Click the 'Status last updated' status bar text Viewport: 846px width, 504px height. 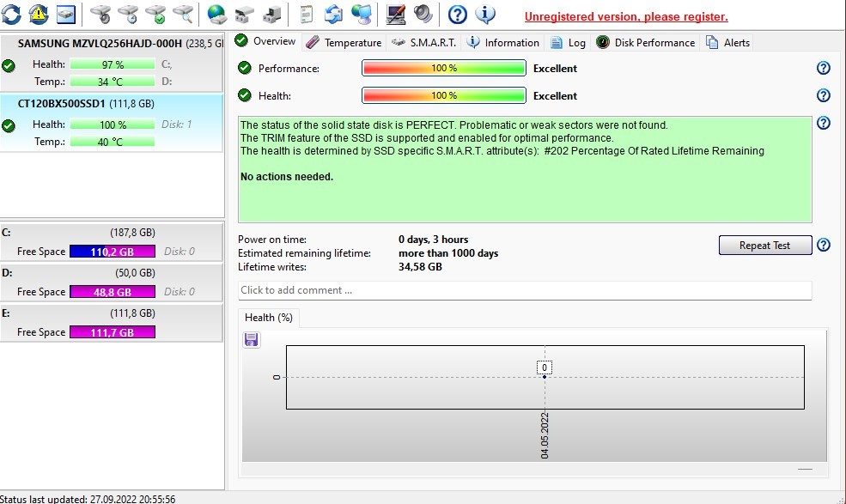(88, 499)
